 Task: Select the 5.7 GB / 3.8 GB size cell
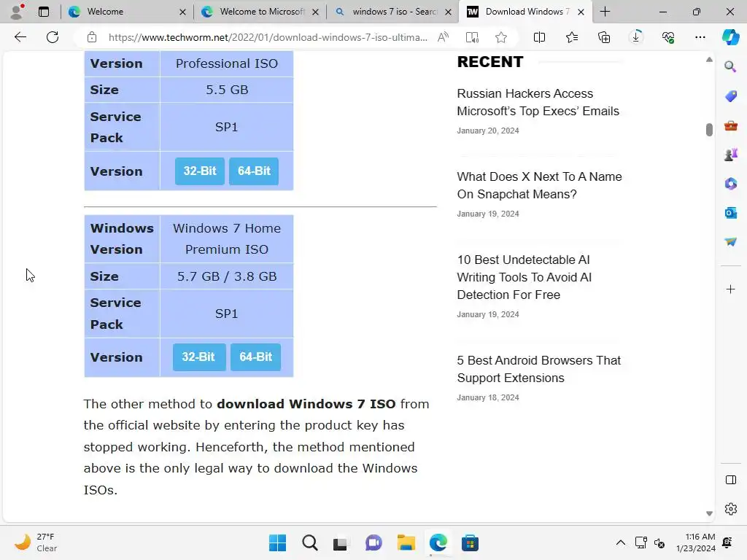227,276
